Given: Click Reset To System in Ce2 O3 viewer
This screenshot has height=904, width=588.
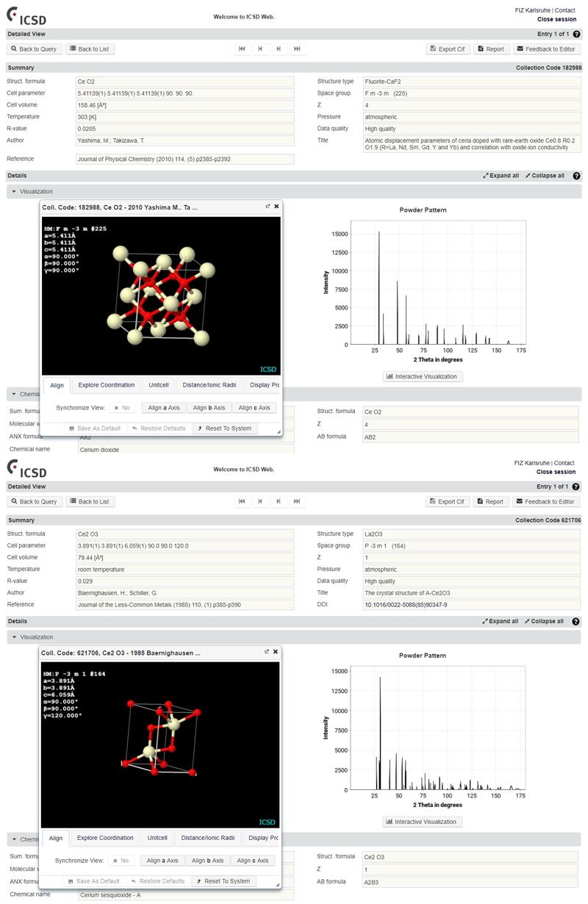Looking at the screenshot, I should tap(224, 880).
